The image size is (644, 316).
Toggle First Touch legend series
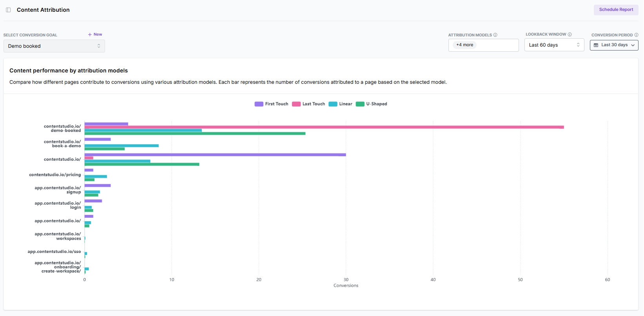point(271,104)
